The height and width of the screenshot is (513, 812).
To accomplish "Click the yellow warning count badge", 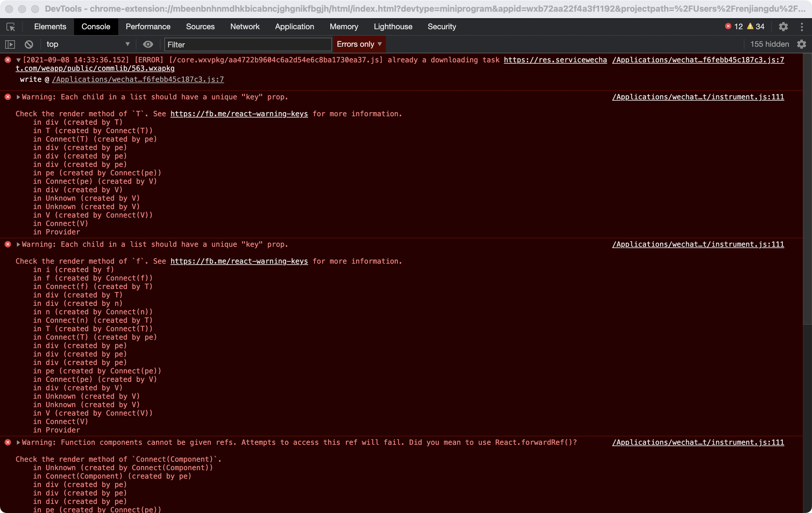I will [756, 27].
